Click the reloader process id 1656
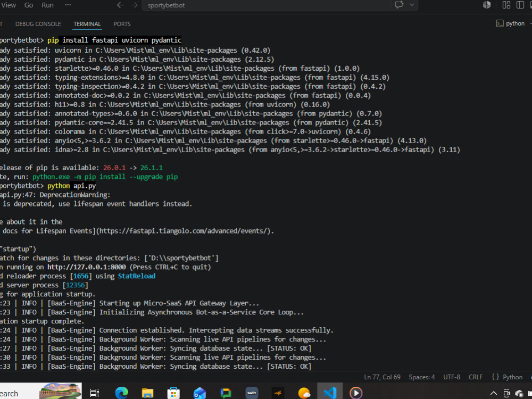Screen dimensions: 532x399 [81, 276]
